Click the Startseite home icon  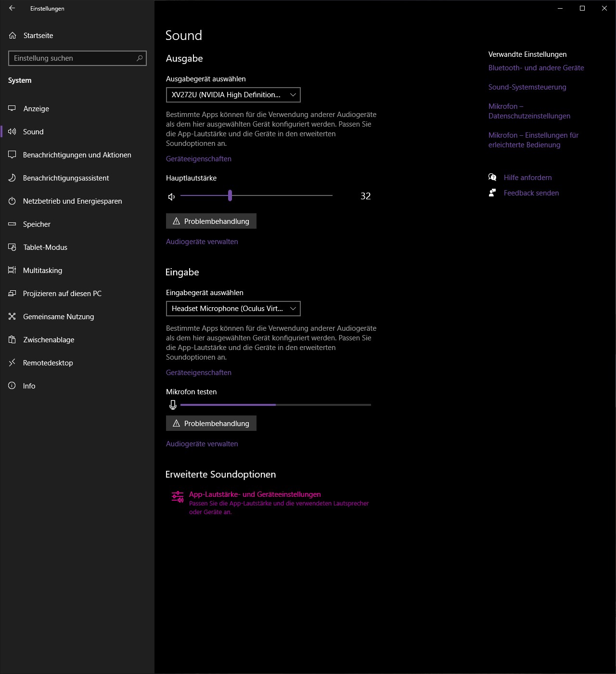[x=13, y=36]
